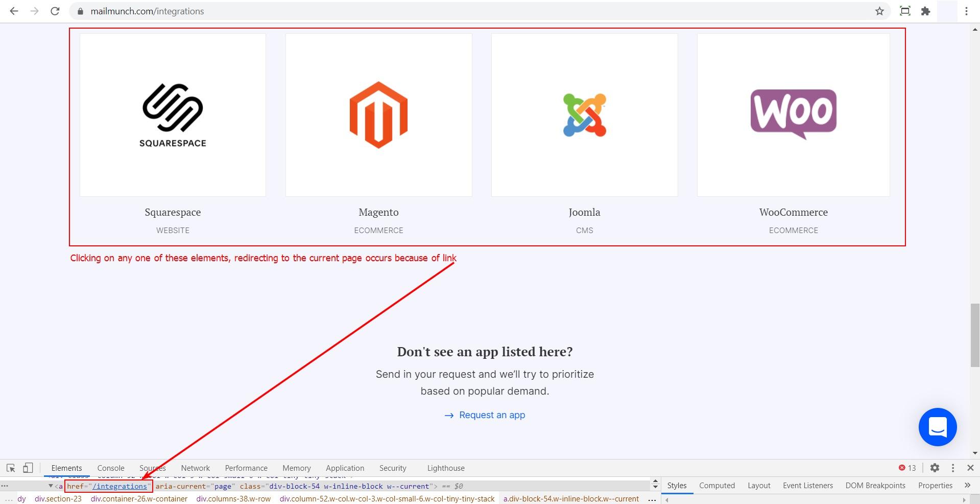Click the padlock icon in address bar
Viewport: 980px width, 504px height.
pyautogui.click(x=80, y=11)
